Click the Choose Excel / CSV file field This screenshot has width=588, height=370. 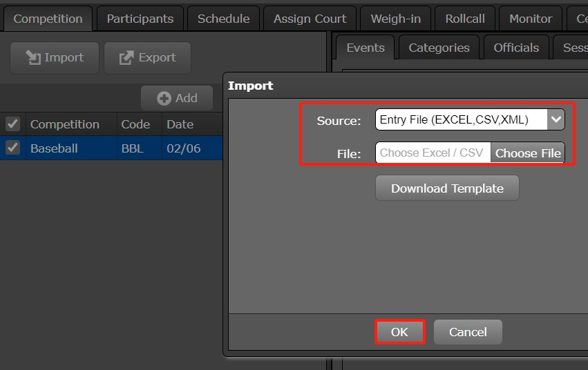[x=433, y=153]
